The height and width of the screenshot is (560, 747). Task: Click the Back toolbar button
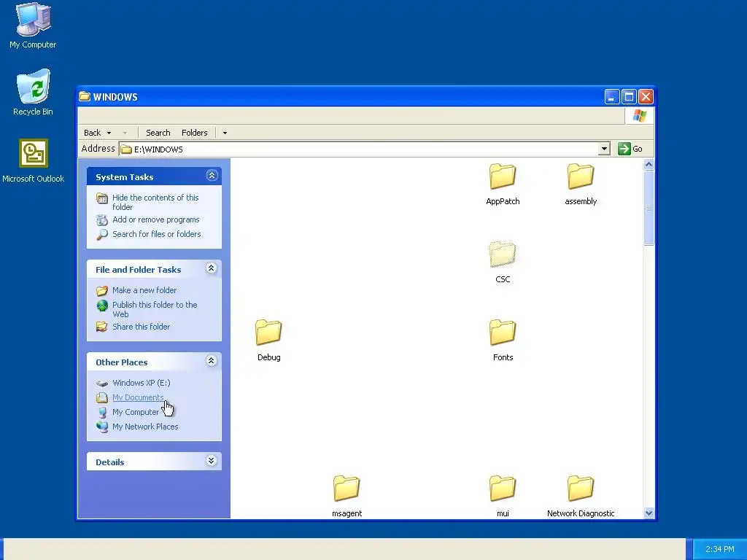[93, 133]
